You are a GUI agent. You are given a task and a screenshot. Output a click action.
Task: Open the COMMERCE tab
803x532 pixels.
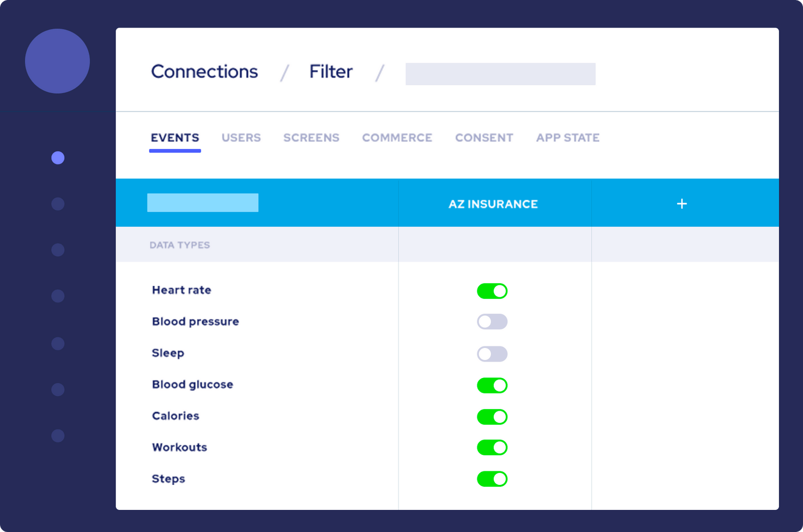tap(397, 137)
